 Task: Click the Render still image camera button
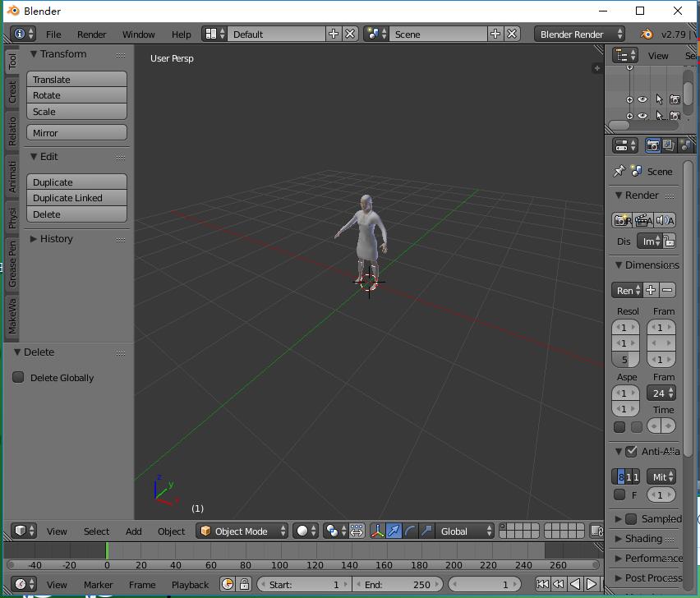point(622,220)
